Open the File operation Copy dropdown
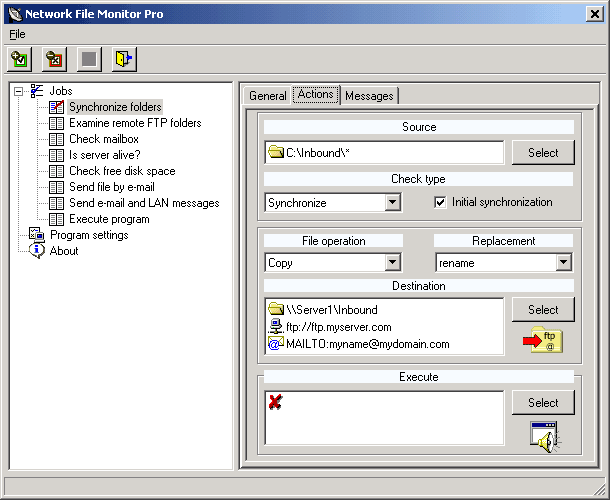 [x=393, y=263]
